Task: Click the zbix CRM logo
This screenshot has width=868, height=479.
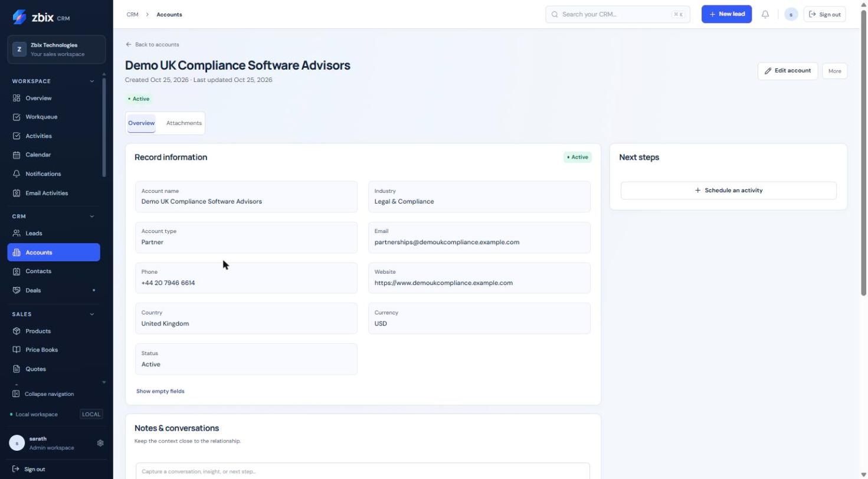Action: 41,17
